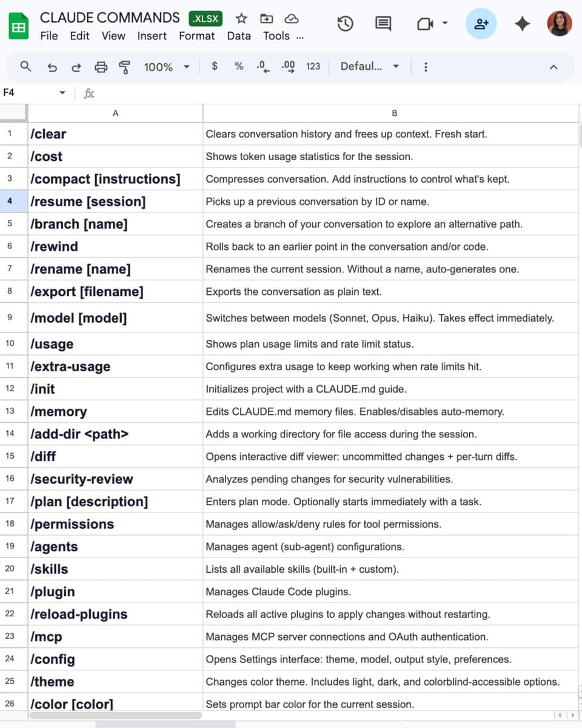Expand the Name box dropdown arrow
This screenshot has width=582, height=728.
pos(62,93)
